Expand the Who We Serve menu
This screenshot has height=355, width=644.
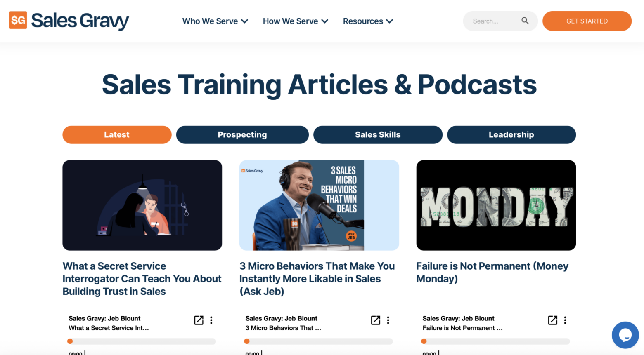click(215, 21)
